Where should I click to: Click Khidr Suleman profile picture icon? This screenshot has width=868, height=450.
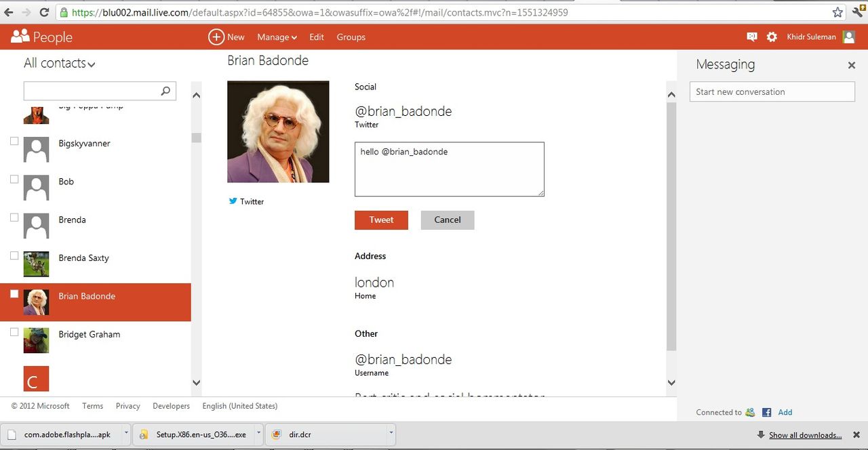tap(848, 37)
